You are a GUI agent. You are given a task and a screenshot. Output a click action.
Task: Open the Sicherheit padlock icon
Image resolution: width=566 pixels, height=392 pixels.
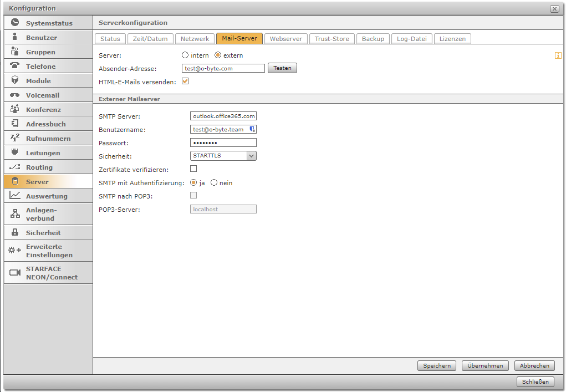15,232
